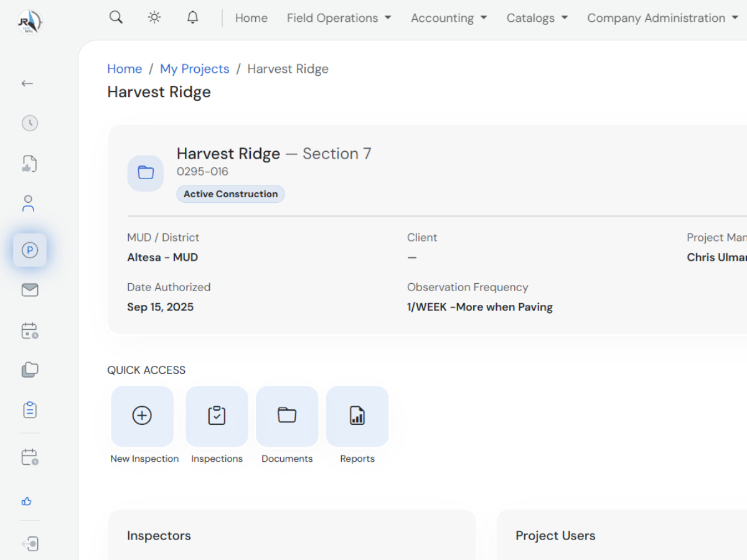Open the mail envelope sidebar icon
This screenshot has height=560, width=747.
tap(30, 290)
